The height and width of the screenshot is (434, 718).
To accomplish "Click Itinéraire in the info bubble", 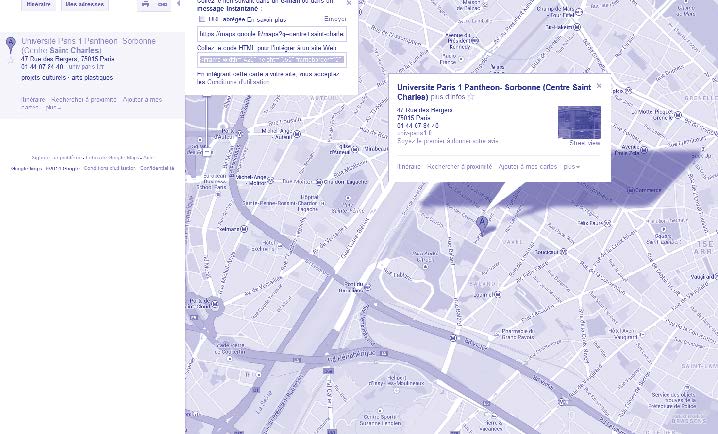I will pos(409,167).
